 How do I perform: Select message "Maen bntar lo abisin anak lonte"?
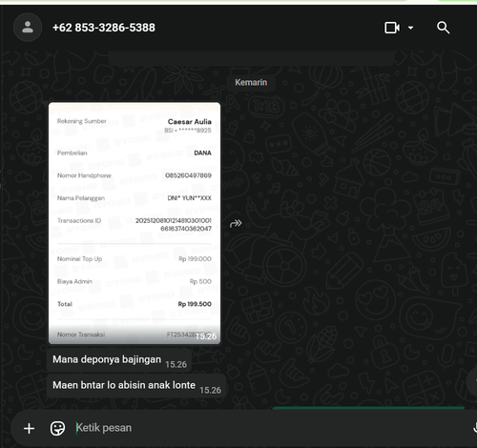[x=136, y=386]
